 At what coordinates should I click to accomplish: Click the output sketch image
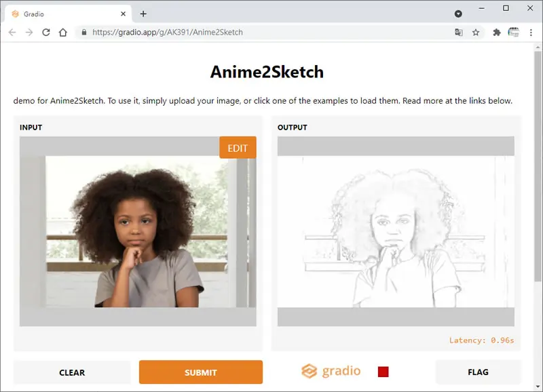[x=396, y=231]
